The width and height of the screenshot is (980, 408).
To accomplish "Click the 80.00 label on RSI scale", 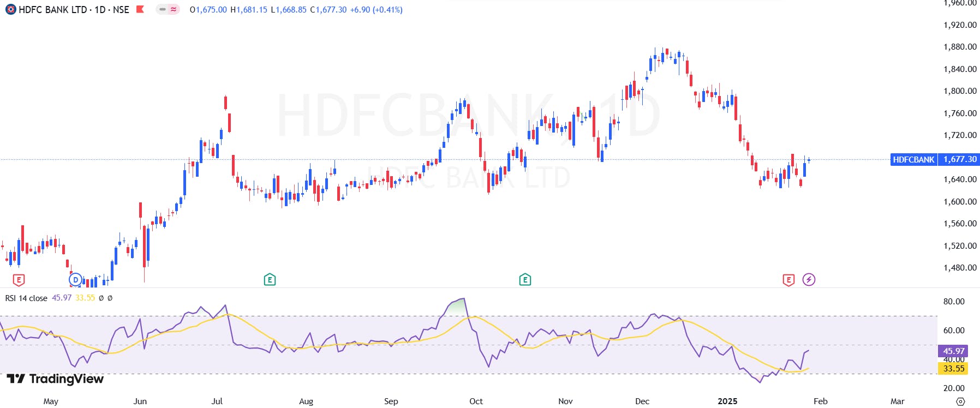I will [x=954, y=302].
